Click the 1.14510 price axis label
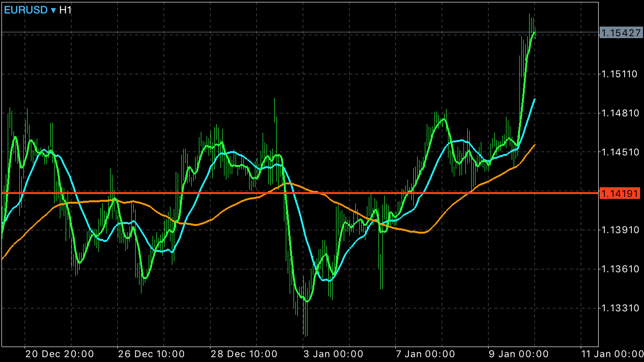 tap(619, 152)
